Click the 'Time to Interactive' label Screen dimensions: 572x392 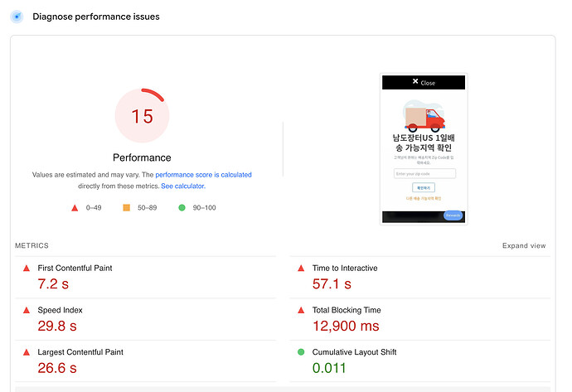[345, 268]
